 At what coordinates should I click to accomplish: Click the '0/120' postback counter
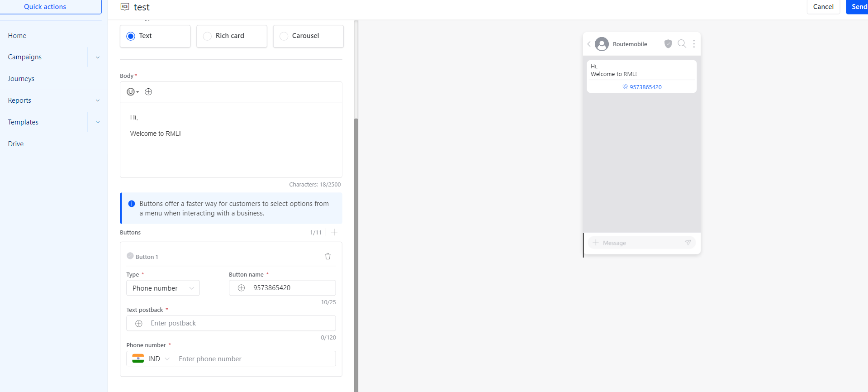pyautogui.click(x=328, y=338)
